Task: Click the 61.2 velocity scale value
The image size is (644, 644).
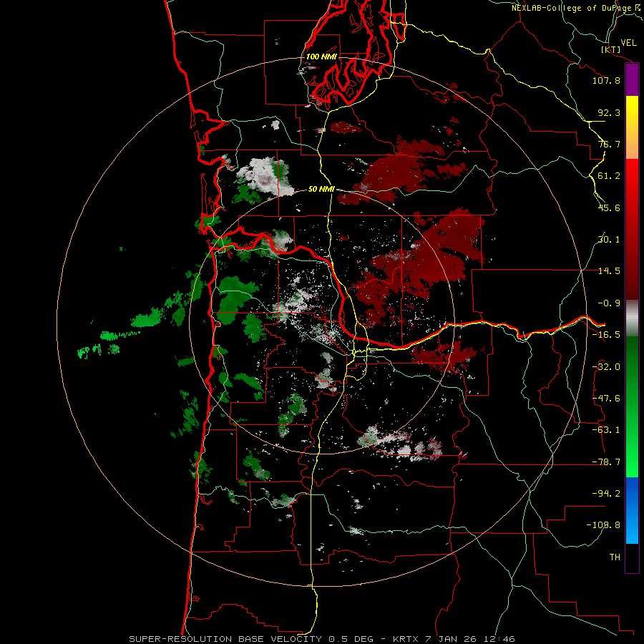Action: click(x=609, y=176)
